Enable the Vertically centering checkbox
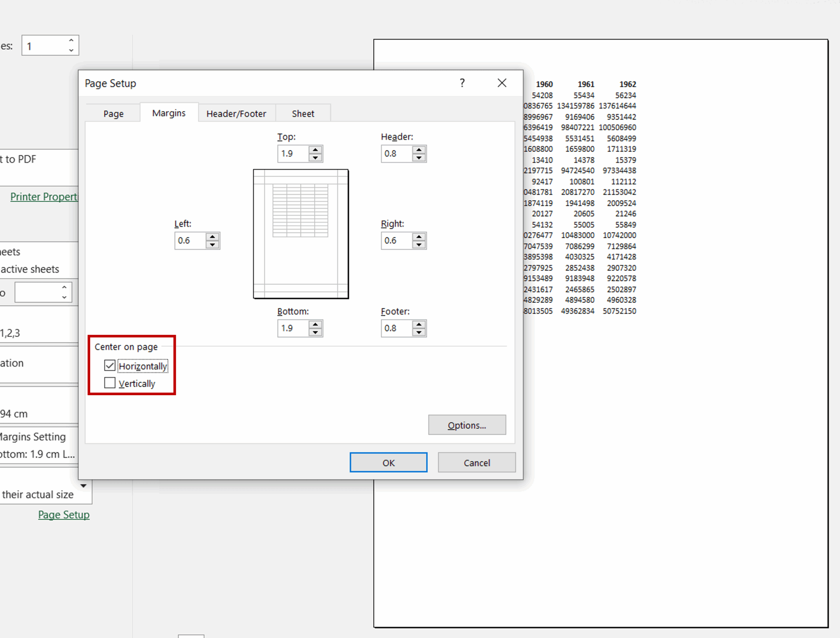The height and width of the screenshot is (638, 840). (110, 383)
